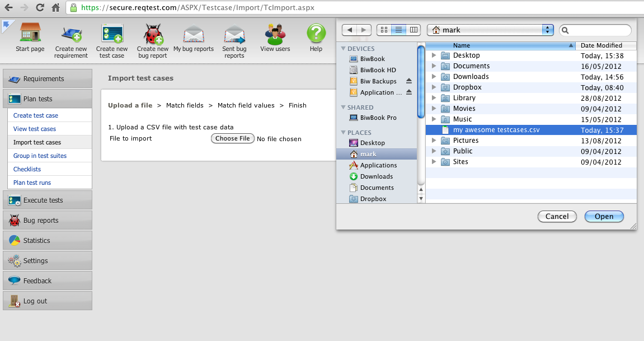Viewport: 644px width, 341px height.
Task: Open the mark folder path dropdown
Action: tap(490, 30)
